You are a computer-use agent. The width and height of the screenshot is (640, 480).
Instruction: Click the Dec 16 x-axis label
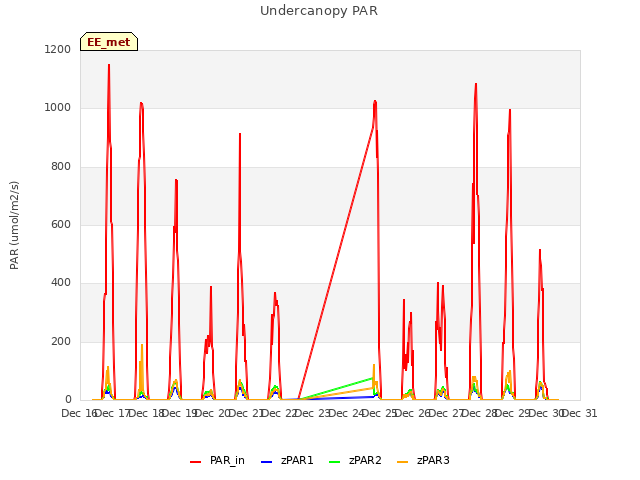click(79, 414)
